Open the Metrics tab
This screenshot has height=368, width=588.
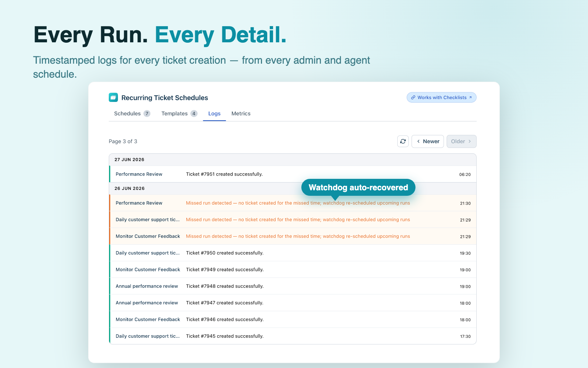point(241,113)
